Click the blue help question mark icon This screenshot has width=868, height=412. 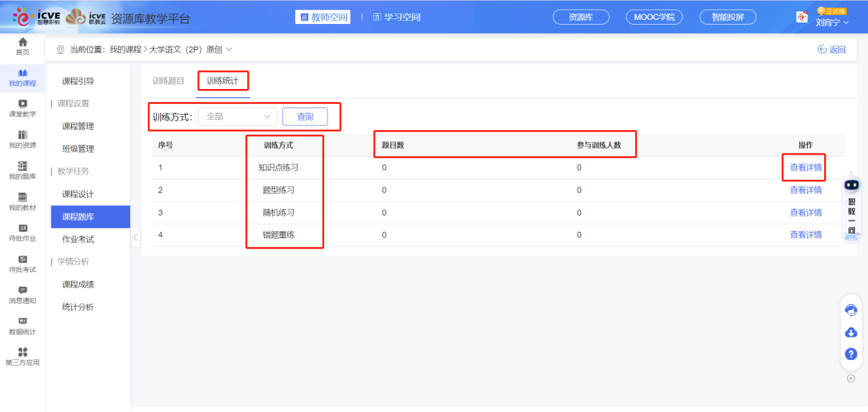tap(851, 354)
